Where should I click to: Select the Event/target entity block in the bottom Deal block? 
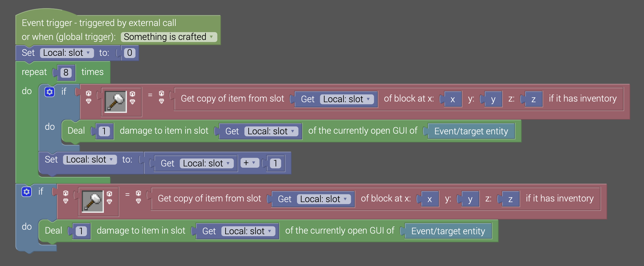[448, 231]
